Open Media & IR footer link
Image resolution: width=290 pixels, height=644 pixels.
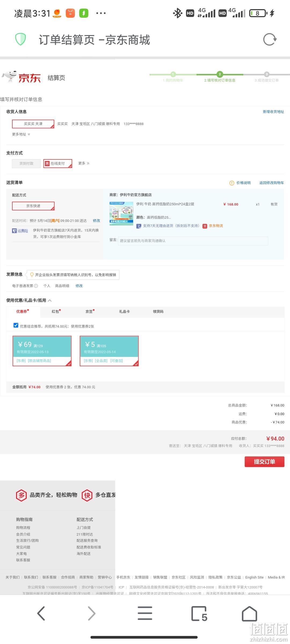[x=276, y=577]
